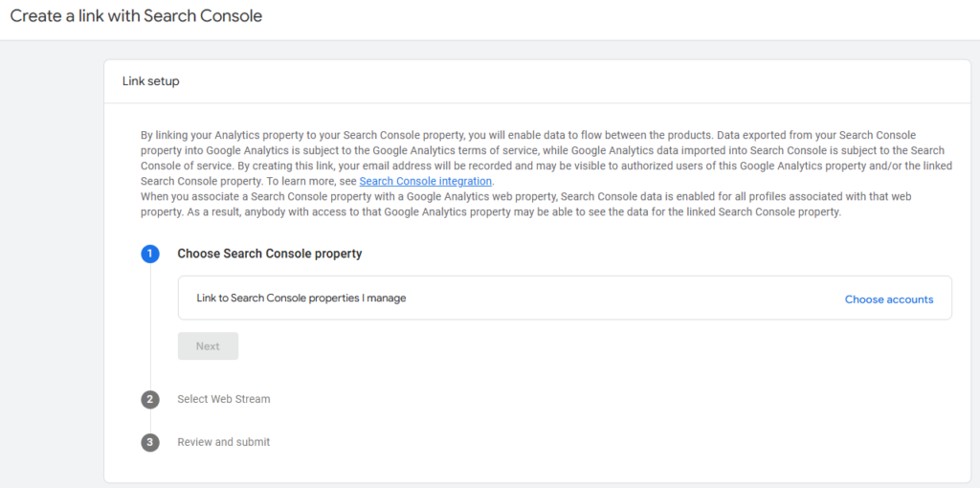Click the Review and submit step label

[x=224, y=442]
